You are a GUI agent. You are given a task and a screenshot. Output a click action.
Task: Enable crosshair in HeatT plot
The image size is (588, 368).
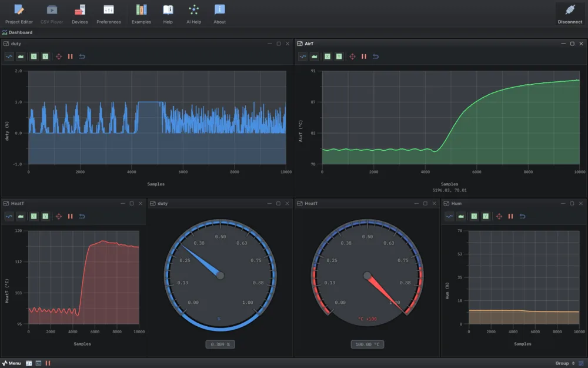(59, 216)
